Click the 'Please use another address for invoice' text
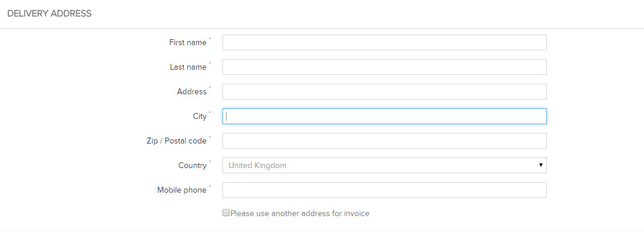The height and width of the screenshot is (236, 644). (x=300, y=214)
